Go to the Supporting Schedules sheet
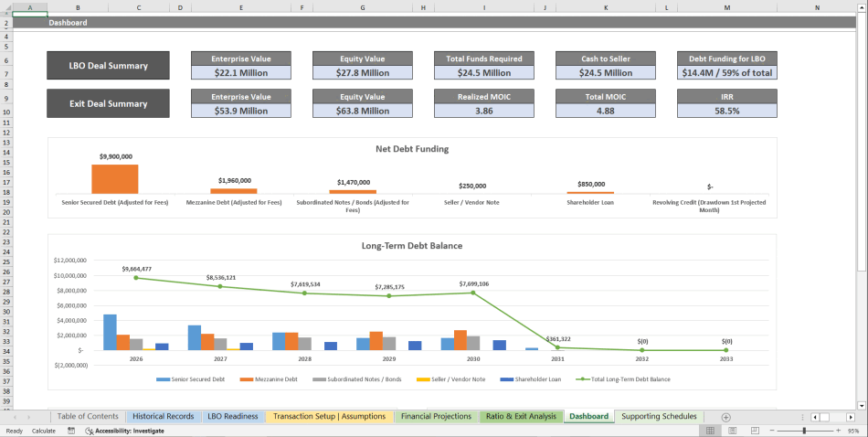The height and width of the screenshot is (437, 868). coord(659,417)
